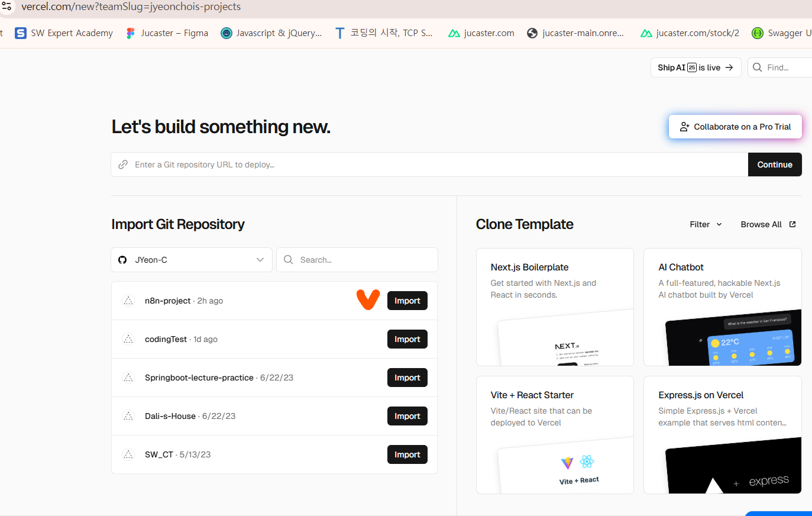
Task: Focus the Git repository URL field
Action: coord(429,165)
